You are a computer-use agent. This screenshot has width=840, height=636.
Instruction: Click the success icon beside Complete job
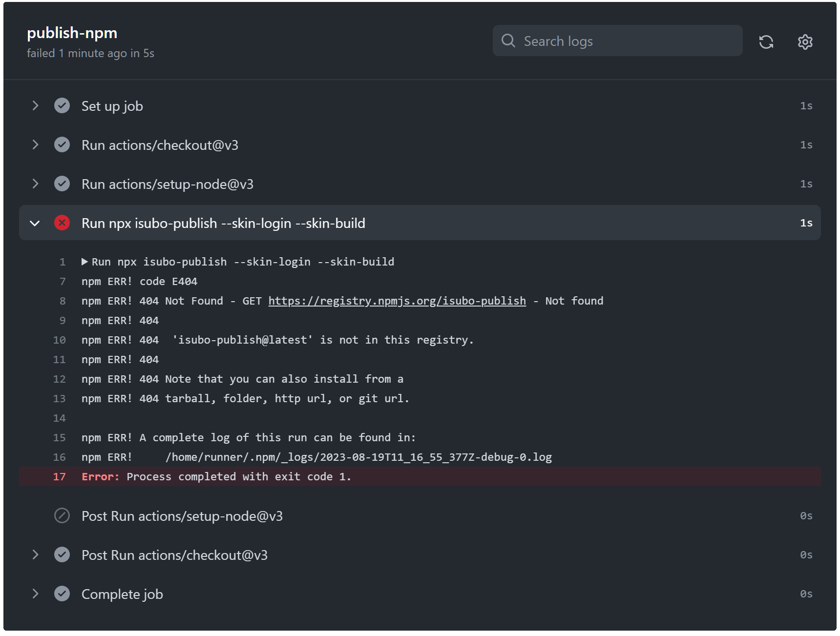(62, 594)
